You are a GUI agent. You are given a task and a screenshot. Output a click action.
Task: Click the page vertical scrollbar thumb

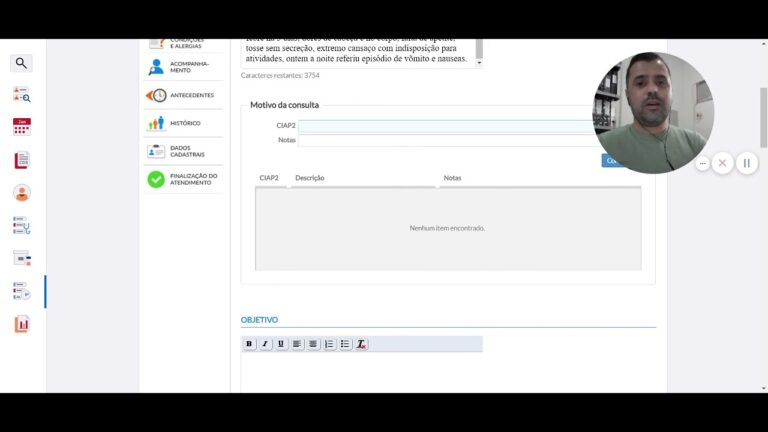click(763, 118)
